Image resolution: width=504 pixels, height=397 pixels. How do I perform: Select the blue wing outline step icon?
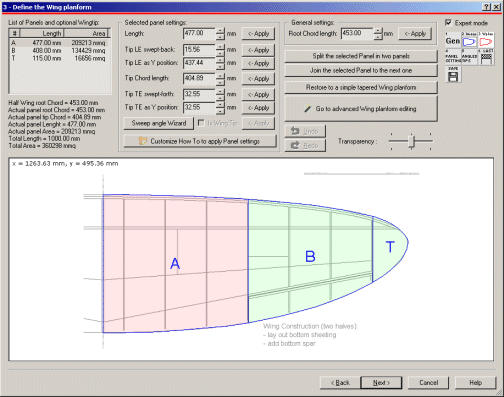(469, 40)
